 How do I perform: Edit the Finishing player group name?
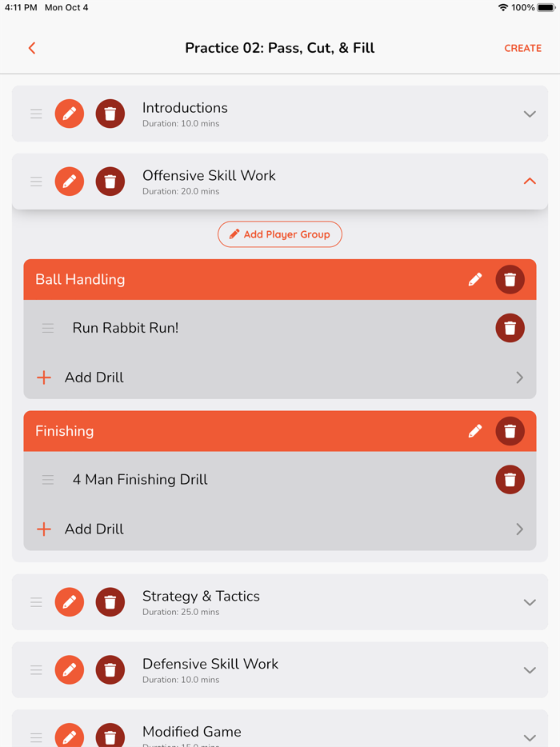click(x=475, y=431)
